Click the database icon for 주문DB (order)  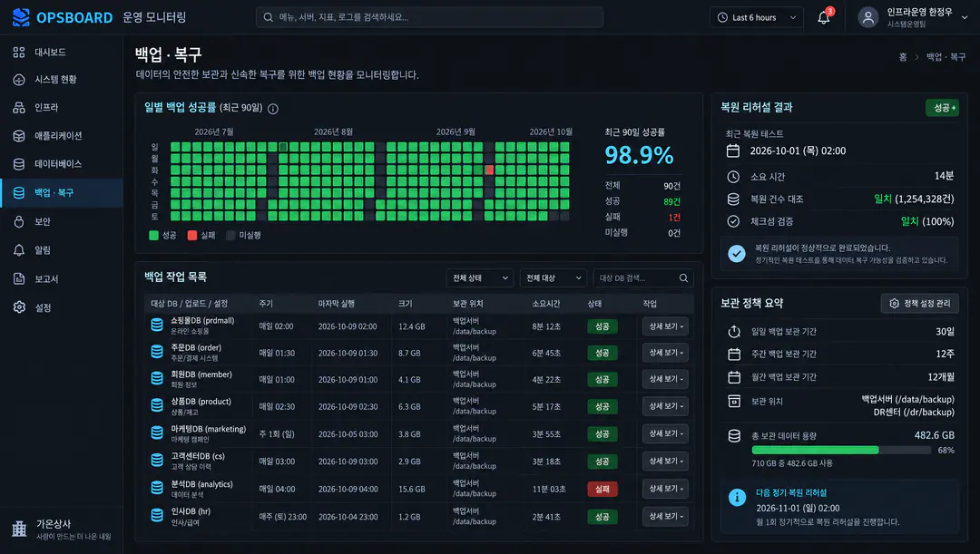point(157,352)
